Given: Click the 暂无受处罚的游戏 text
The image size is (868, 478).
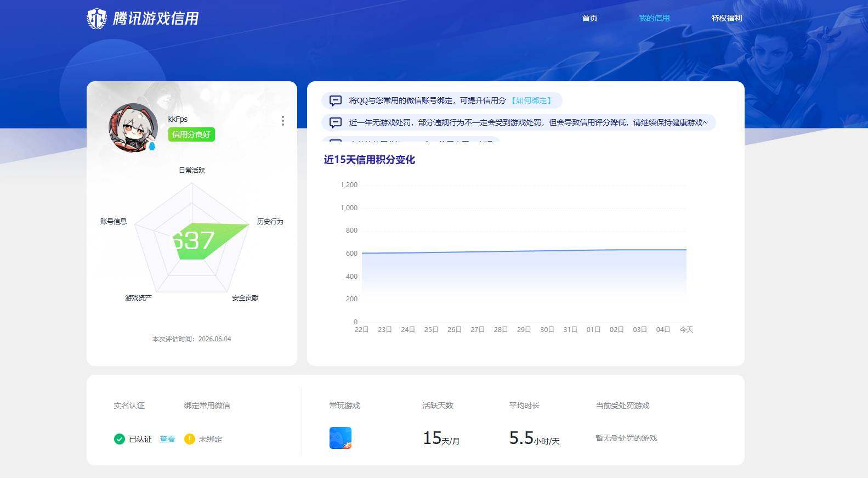Looking at the screenshot, I should pos(626,438).
